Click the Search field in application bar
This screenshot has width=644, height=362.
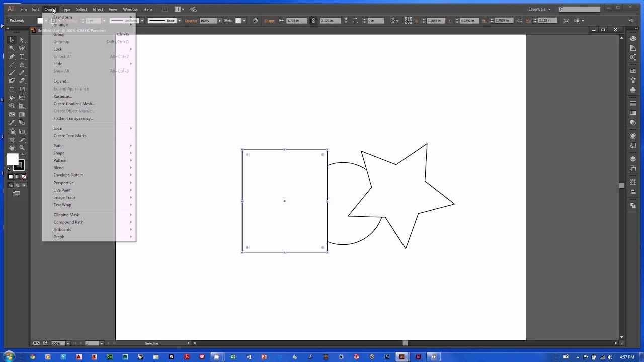[x=580, y=9]
